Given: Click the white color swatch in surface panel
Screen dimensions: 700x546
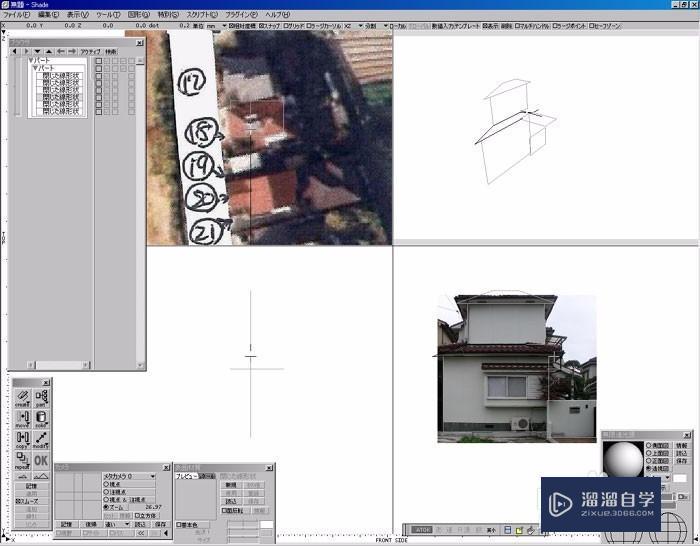Looking at the screenshot, I should pyautogui.click(x=267, y=525).
